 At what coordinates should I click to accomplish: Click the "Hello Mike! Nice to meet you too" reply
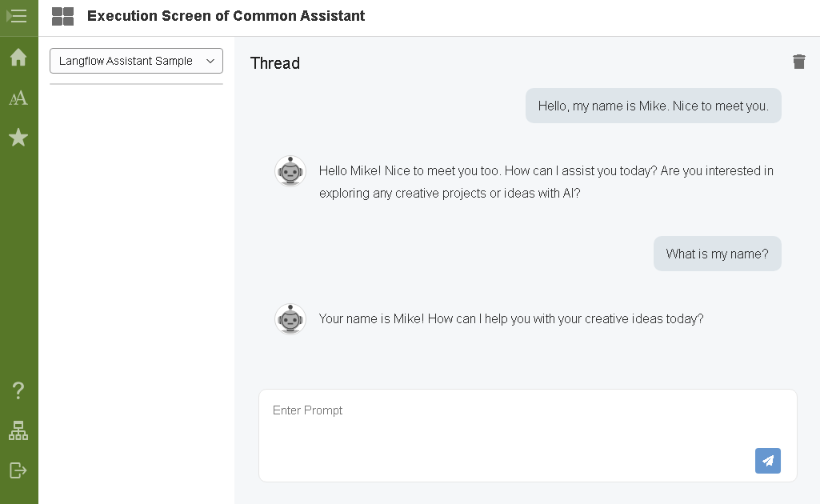[x=546, y=182]
